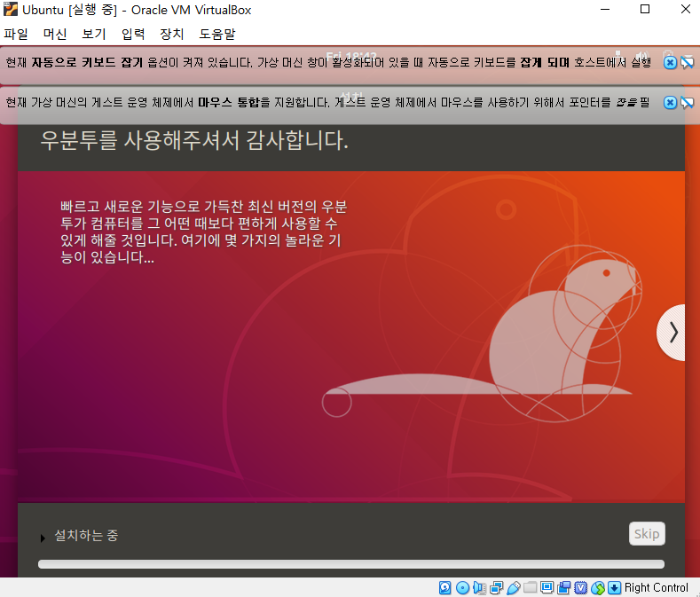Click the video recording status icon
Image resolution: width=700 pixels, height=597 pixels.
564,587
